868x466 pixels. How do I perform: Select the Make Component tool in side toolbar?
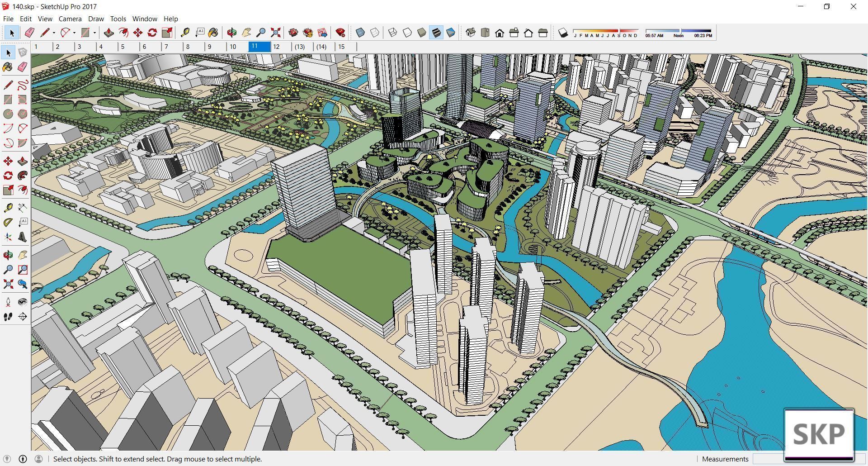click(x=23, y=52)
